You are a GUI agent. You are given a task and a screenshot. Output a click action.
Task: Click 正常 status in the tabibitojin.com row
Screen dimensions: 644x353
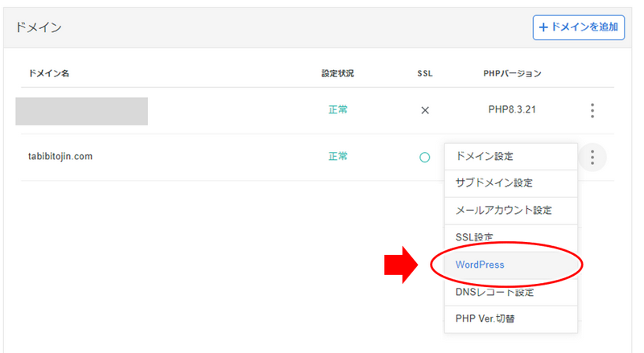coord(338,156)
